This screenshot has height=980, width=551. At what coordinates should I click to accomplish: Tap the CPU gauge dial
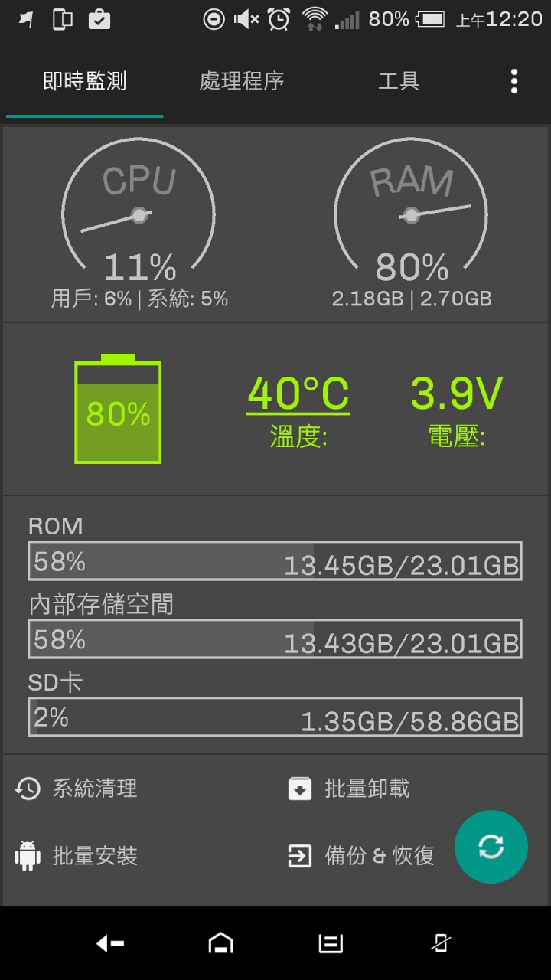pos(139,205)
